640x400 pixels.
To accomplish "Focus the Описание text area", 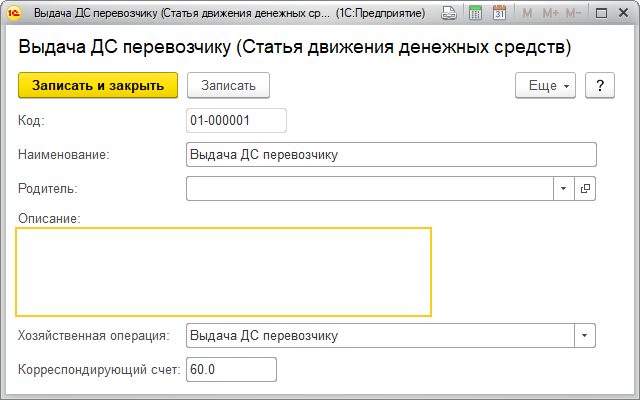I will pyautogui.click(x=223, y=271).
